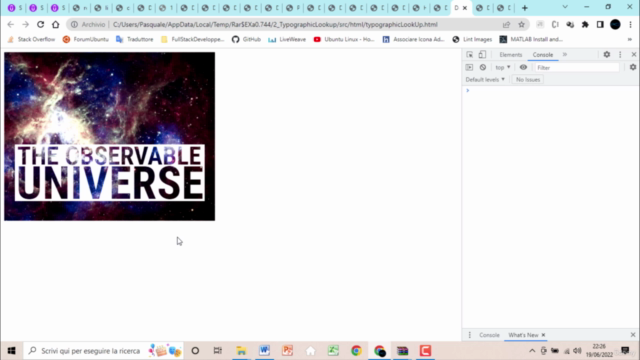This screenshot has height=360, width=640.
Task: Open the browser home page icon
Action: (56, 24)
